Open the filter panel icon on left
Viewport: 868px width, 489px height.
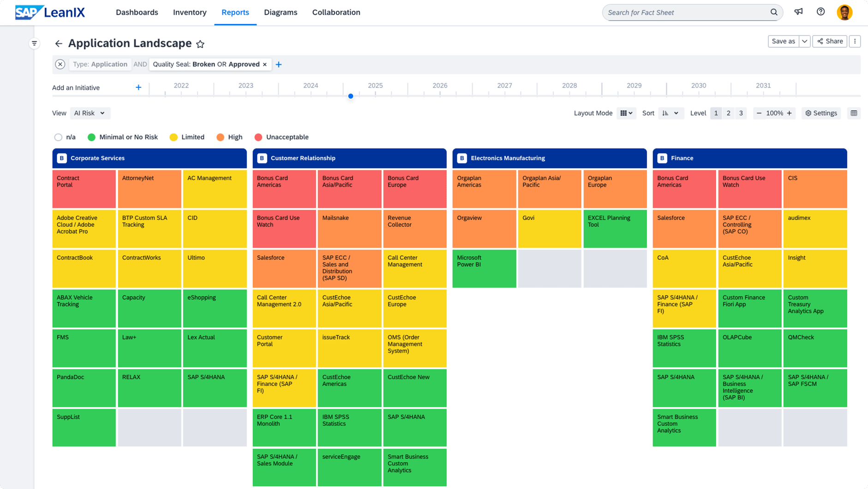35,43
